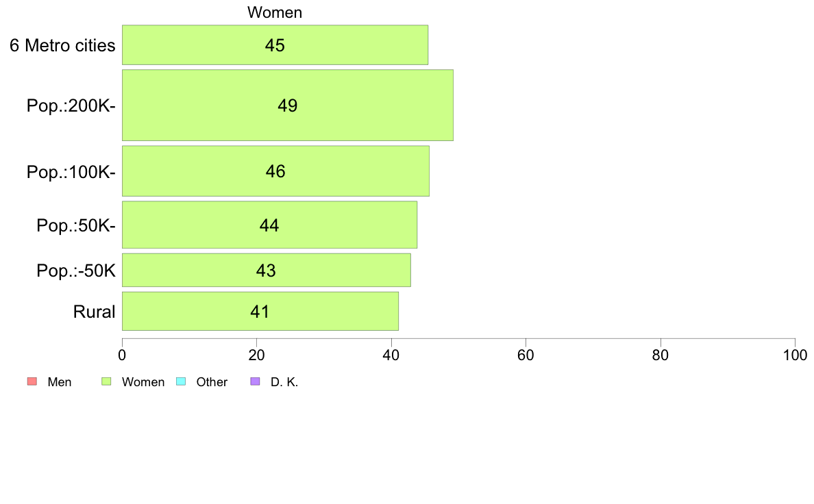Viewport: 814px width, 504px height.
Task: Click the Pop.:200K- category label
Action: [71, 105]
